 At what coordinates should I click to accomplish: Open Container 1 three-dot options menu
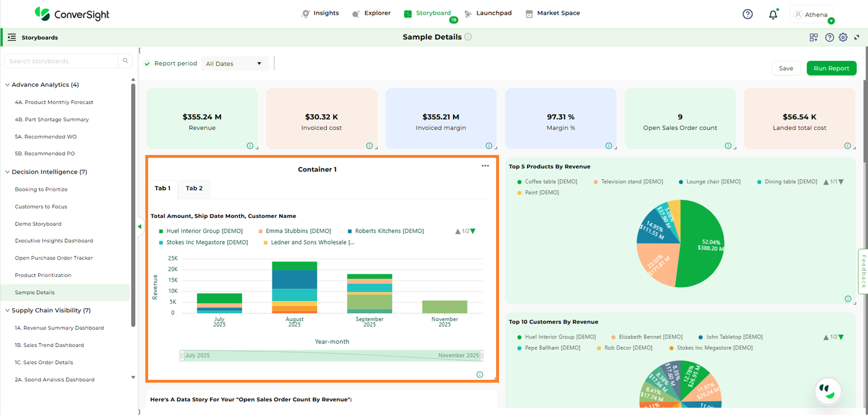[x=485, y=166]
